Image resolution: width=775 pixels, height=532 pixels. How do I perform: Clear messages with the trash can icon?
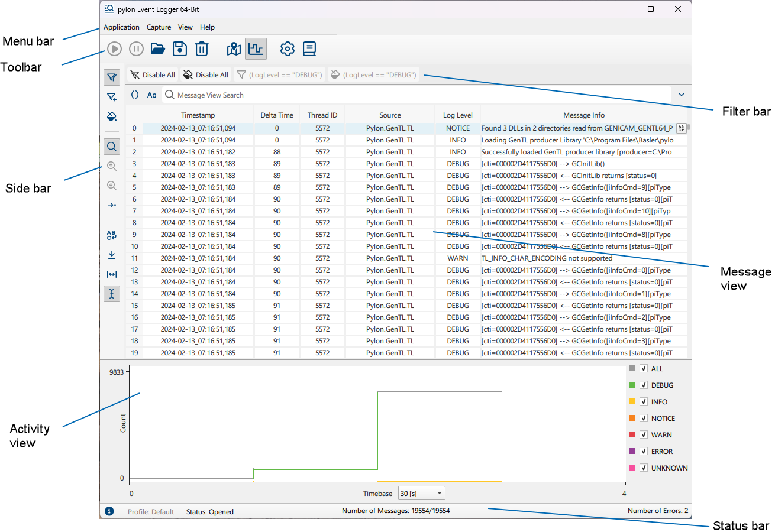pyautogui.click(x=202, y=49)
